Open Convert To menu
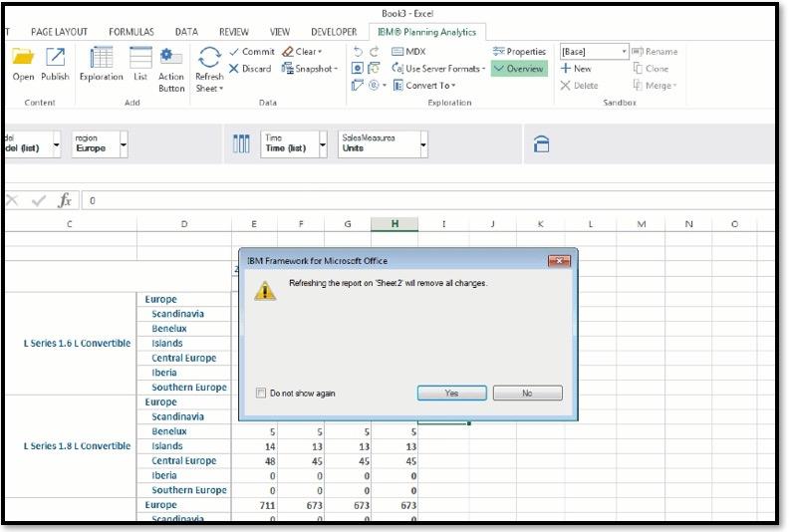This screenshot has width=789, height=532. pyautogui.click(x=424, y=86)
